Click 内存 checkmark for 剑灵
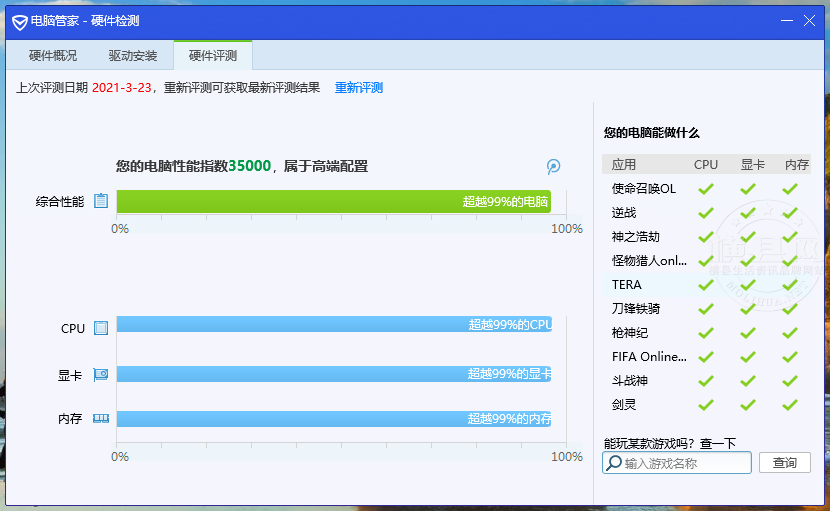 790,405
